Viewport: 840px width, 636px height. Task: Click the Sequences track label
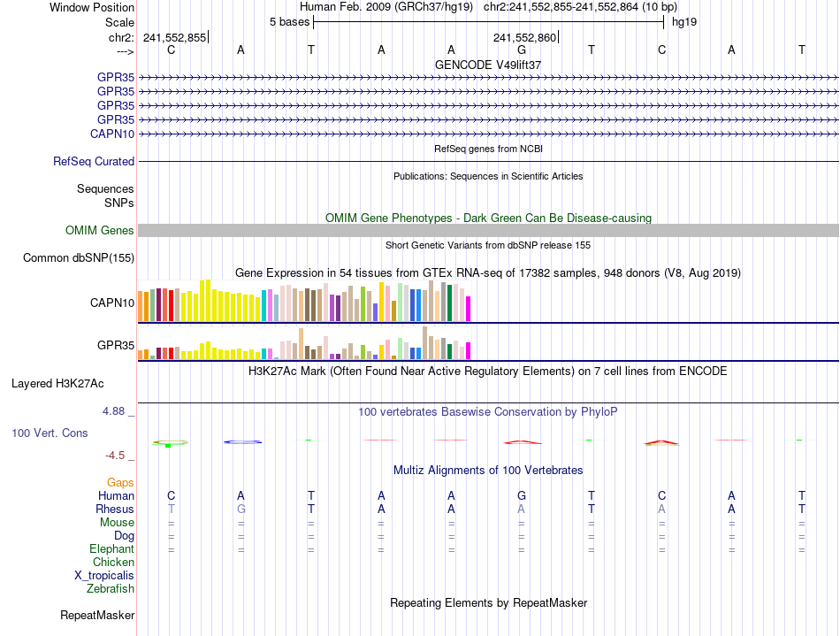(x=105, y=188)
